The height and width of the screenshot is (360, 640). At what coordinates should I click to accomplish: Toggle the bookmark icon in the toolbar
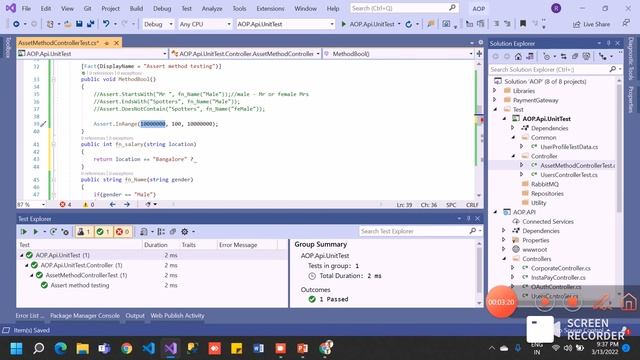523,24
